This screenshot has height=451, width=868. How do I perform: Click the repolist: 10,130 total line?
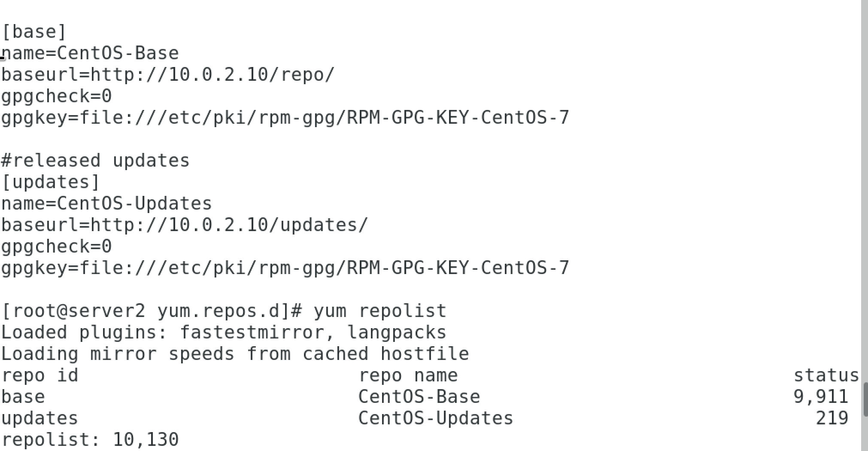[90, 440]
